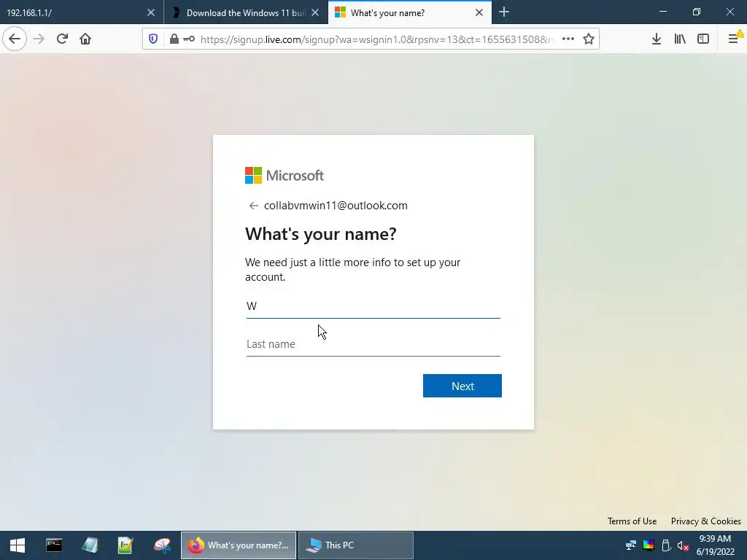Open the Privacy & Cookies link

(x=705, y=521)
